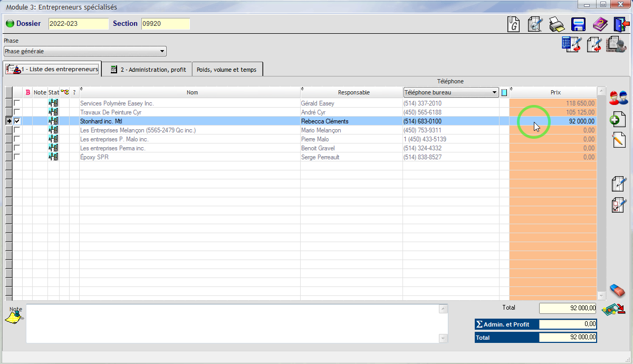Expand the Téléphone bureau dropdown

point(494,92)
